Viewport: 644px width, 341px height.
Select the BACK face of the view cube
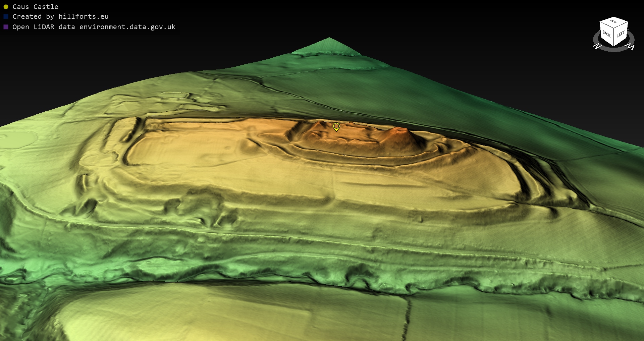pos(606,34)
